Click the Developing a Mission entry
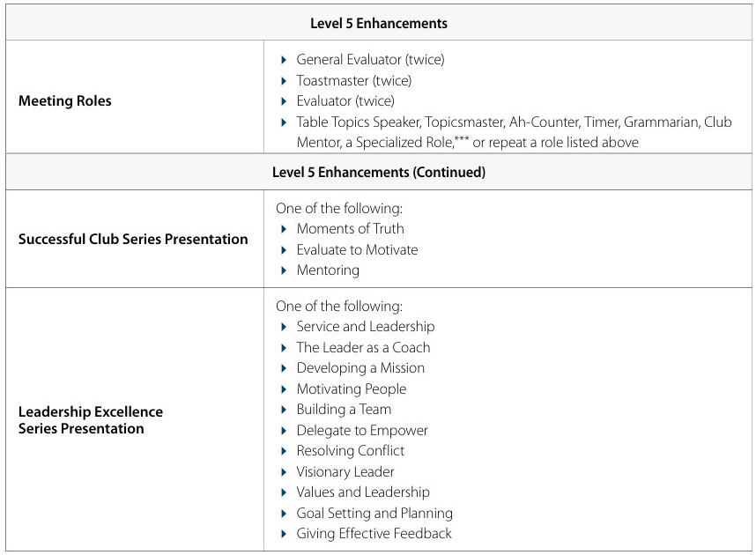The image size is (756, 555). [x=360, y=368]
